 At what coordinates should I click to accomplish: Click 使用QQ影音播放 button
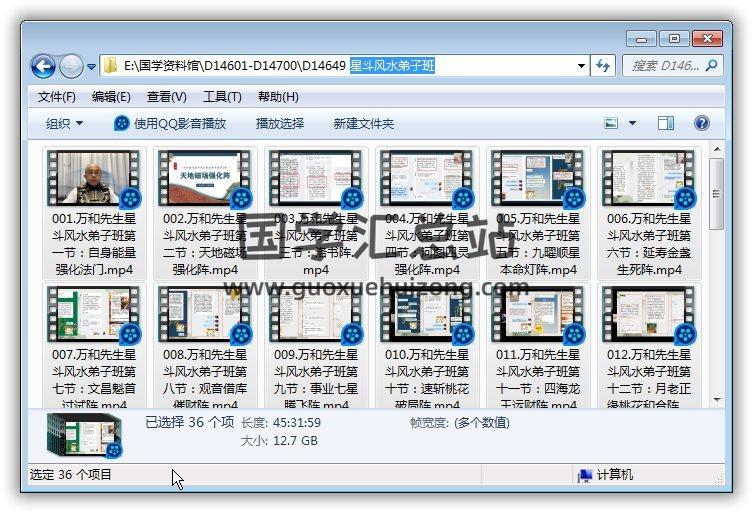[170, 123]
